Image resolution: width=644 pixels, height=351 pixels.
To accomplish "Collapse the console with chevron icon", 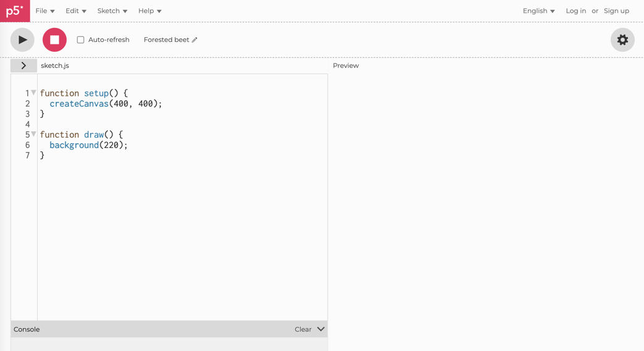I will pyautogui.click(x=321, y=329).
